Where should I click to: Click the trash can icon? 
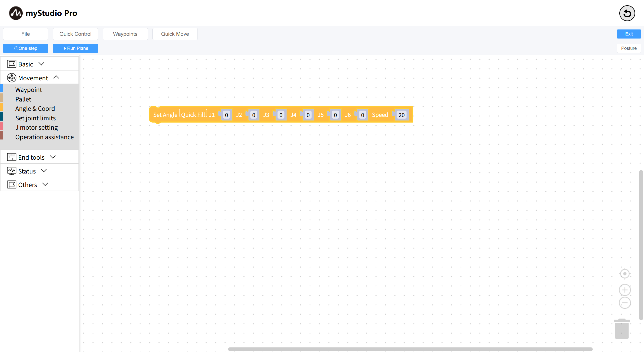point(622,329)
